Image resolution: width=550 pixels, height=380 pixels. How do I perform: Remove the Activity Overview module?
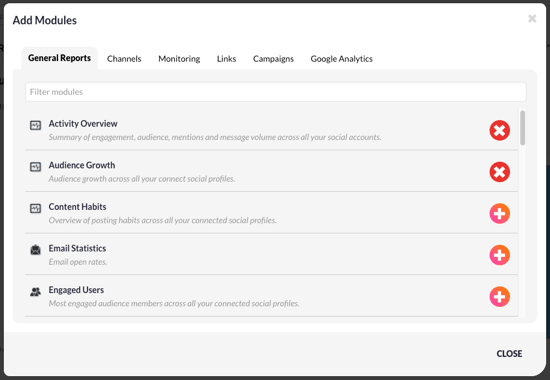pos(499,131)
